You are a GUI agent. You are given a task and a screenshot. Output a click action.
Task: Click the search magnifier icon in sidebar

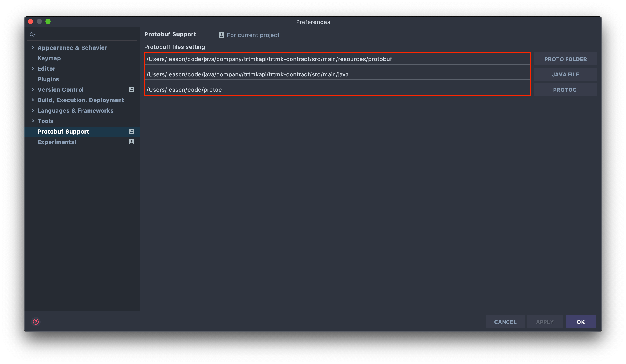point(32,34)
